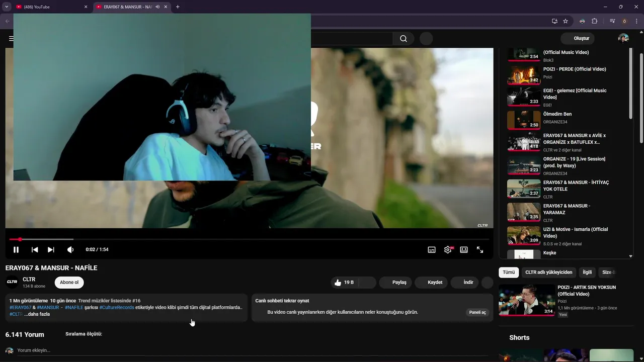This screenshot has width=644, height=362.
Task: Open POIZI - PERDE video thumbnail
Action: coord(524,75)
